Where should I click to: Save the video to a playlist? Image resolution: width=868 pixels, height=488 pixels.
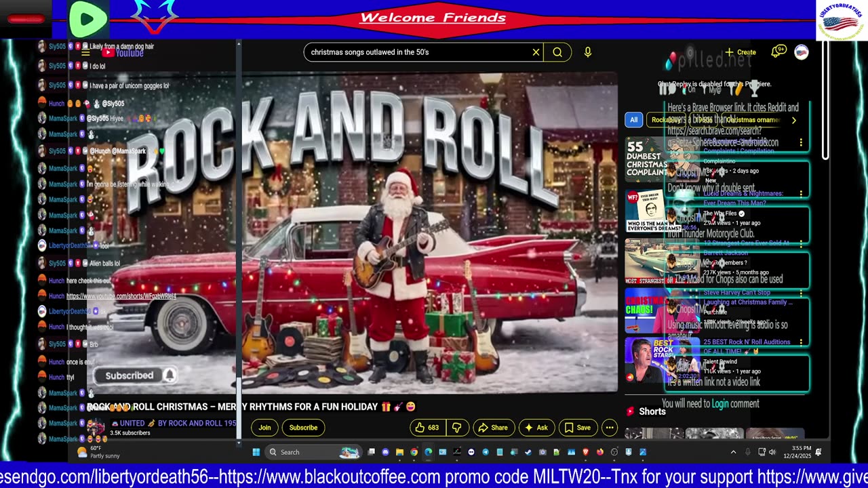tap(578, 428)
